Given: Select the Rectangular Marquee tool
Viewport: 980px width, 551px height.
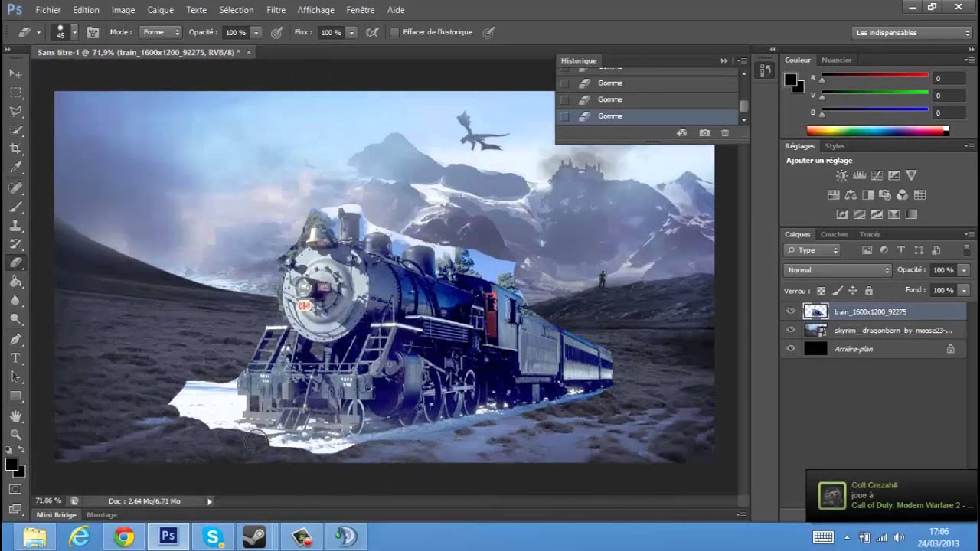Looking at the screenshot, I should pyautogui.click(x=15, y=93).
